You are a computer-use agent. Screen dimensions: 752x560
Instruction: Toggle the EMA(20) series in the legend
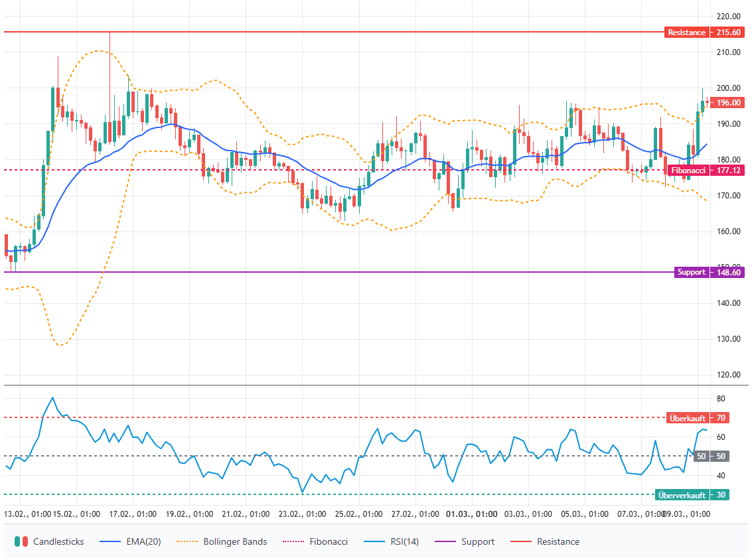click(129, 541)
